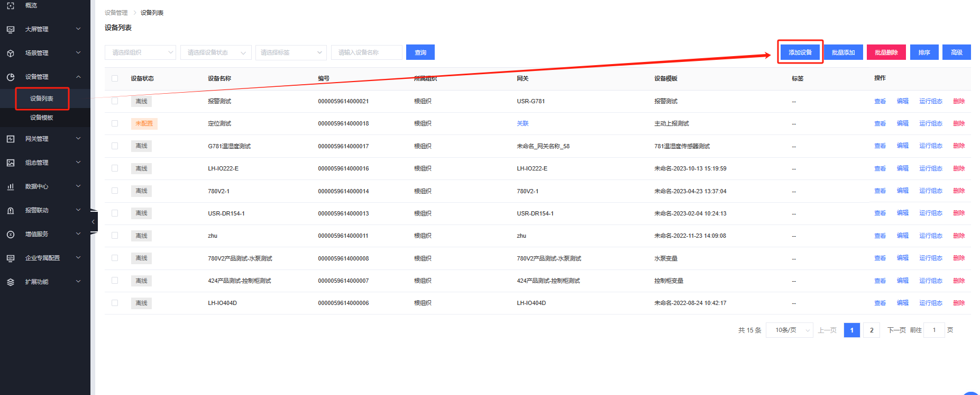Click the 概览 overview icon in sidebar
Image resolution: width=980 pixels, height=395 pixels.
point(11,5)
